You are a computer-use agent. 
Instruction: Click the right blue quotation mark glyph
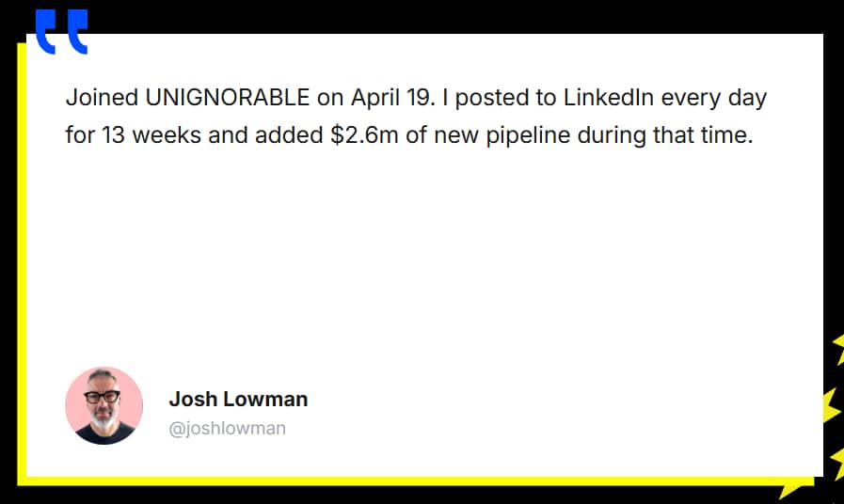76,31
